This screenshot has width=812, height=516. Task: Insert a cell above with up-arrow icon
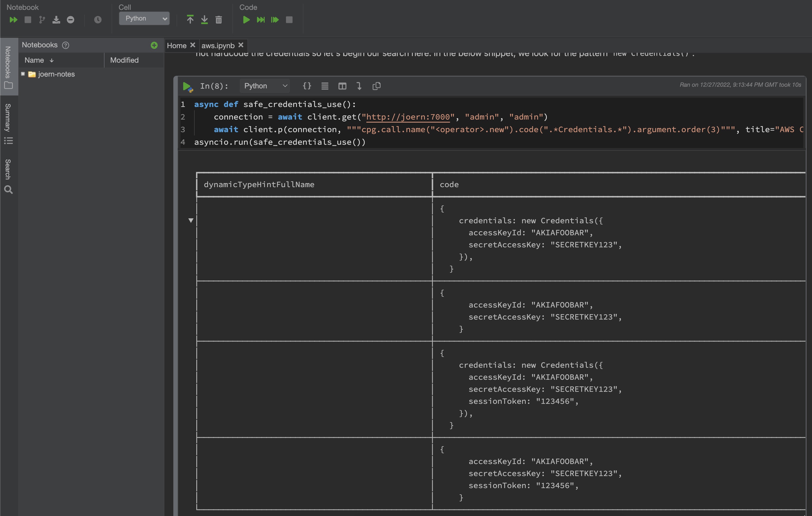(190, 20)
